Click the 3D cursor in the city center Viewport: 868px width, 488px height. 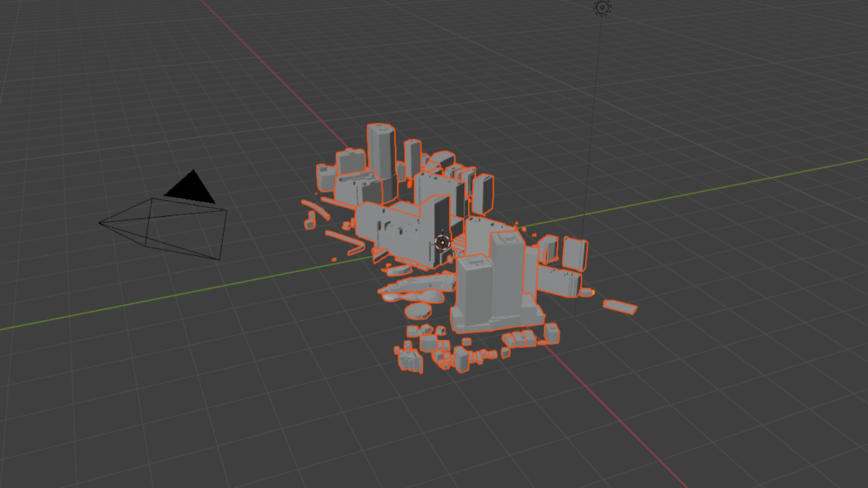[442, 242]
